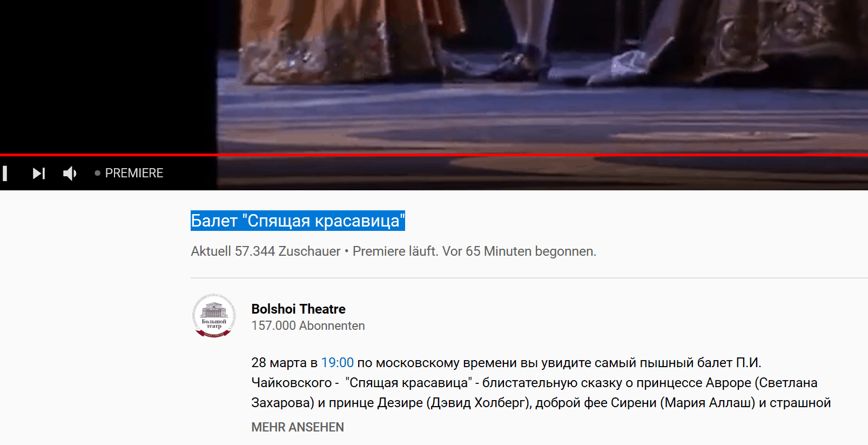Click the skip to next video icon
Screen dimensions: 868x445
click(39, 173)
